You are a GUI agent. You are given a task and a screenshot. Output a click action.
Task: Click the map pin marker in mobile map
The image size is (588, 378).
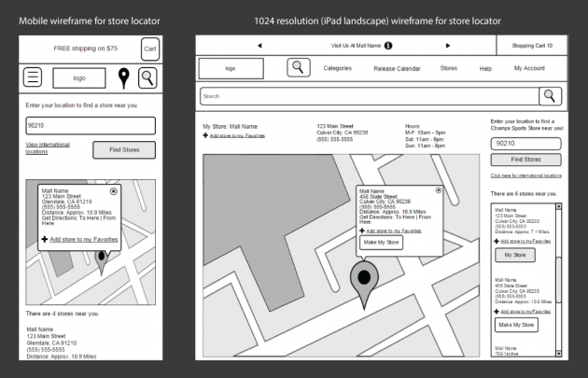[101, 261]
